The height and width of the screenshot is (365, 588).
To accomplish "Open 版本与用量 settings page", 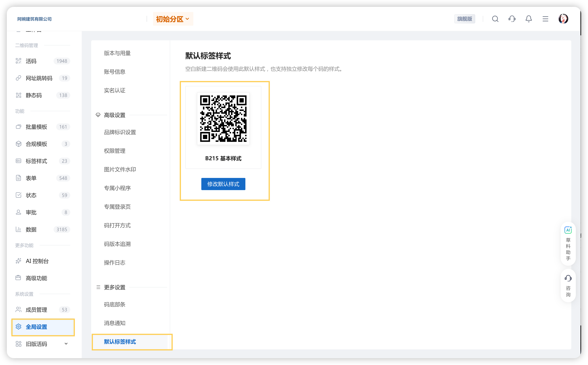I will tap(117, 53).
